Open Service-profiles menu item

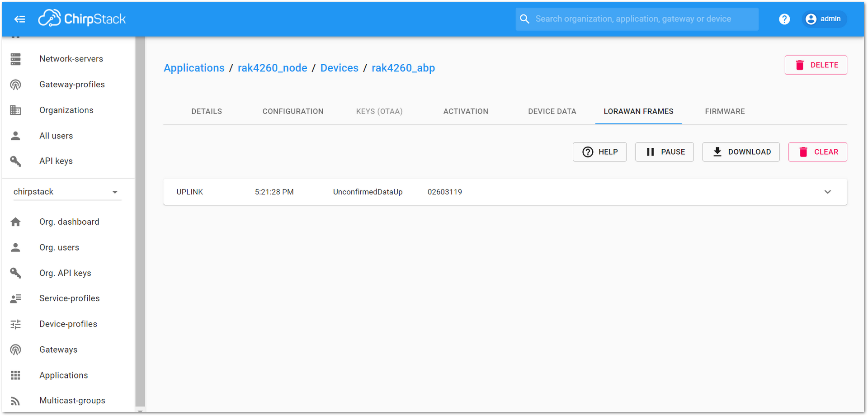tap(69, 298)
